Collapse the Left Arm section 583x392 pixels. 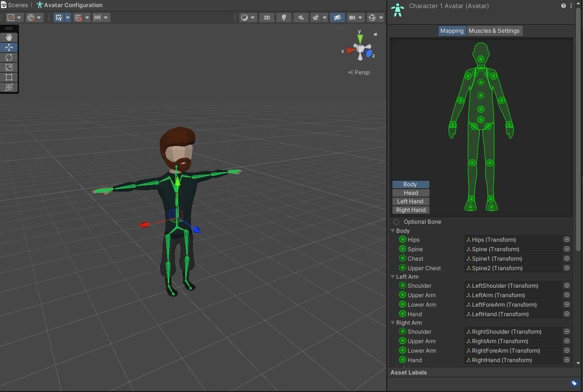393,277
